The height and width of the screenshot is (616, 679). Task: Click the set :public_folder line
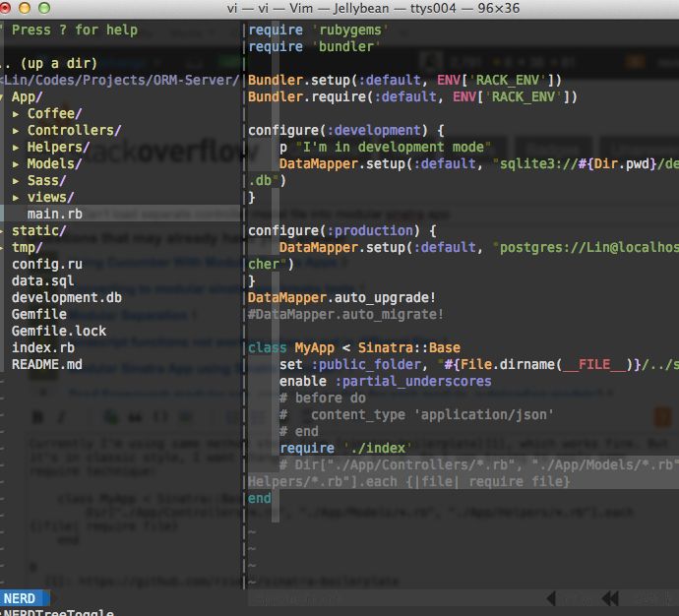pos(479,364)
